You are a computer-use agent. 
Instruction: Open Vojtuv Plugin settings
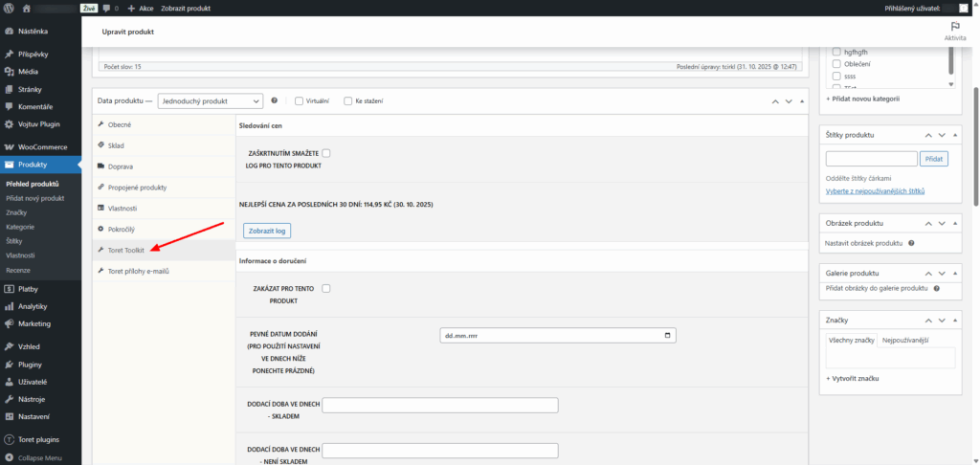pos(40,123)
